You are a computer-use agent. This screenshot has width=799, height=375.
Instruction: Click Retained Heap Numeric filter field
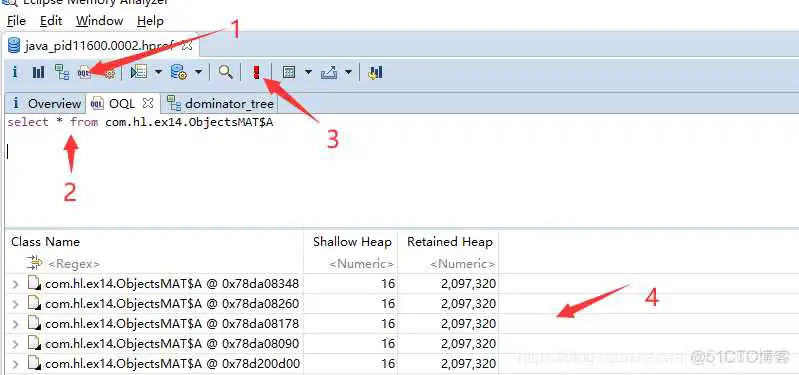463,264
